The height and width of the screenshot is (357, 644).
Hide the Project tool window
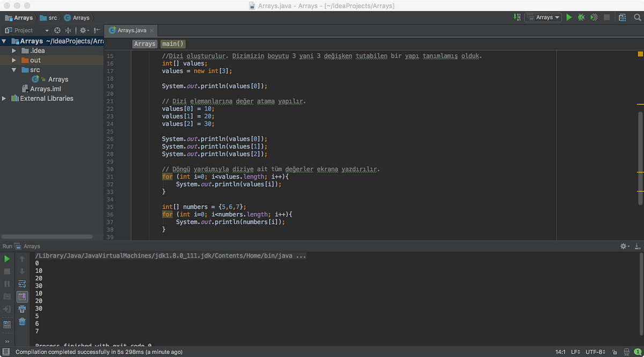pos(97,30)
